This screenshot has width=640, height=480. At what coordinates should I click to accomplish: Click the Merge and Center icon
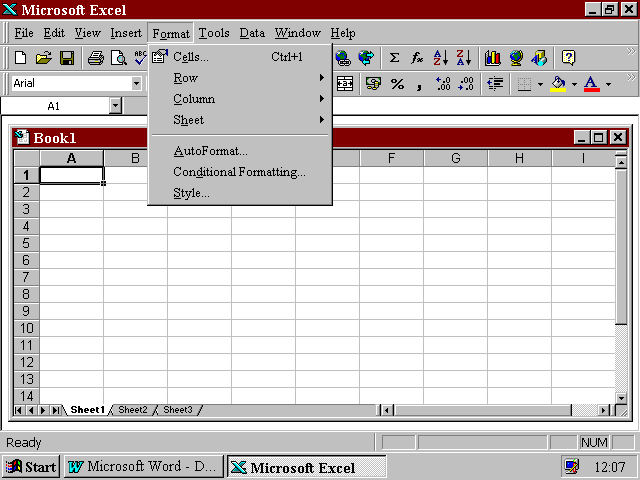click(x=345, y=84)
